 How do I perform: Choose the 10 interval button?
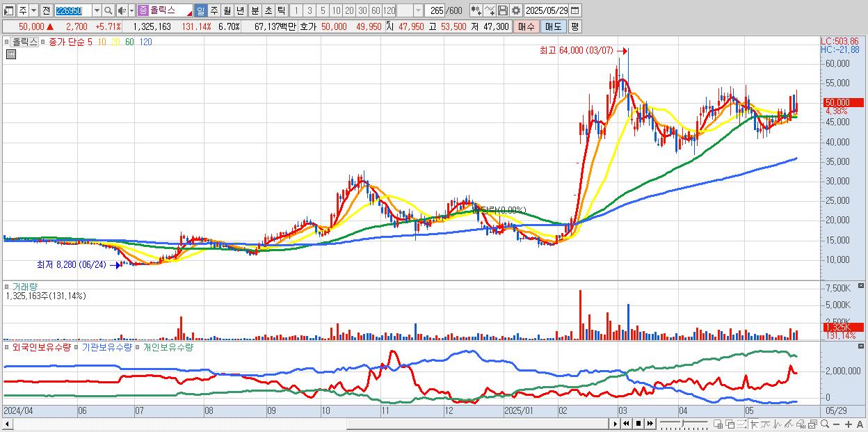click(336, 10)
